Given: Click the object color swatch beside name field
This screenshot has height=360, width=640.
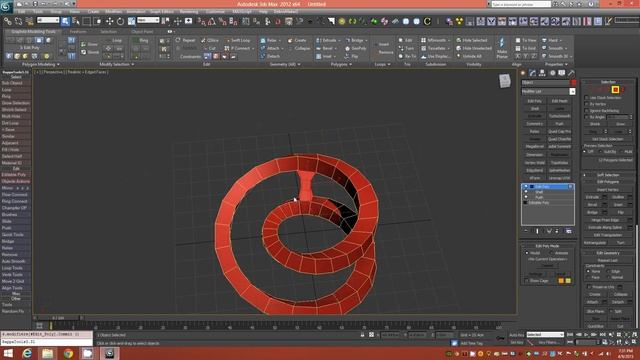Looking at the screenshot, I should (573, 82).
